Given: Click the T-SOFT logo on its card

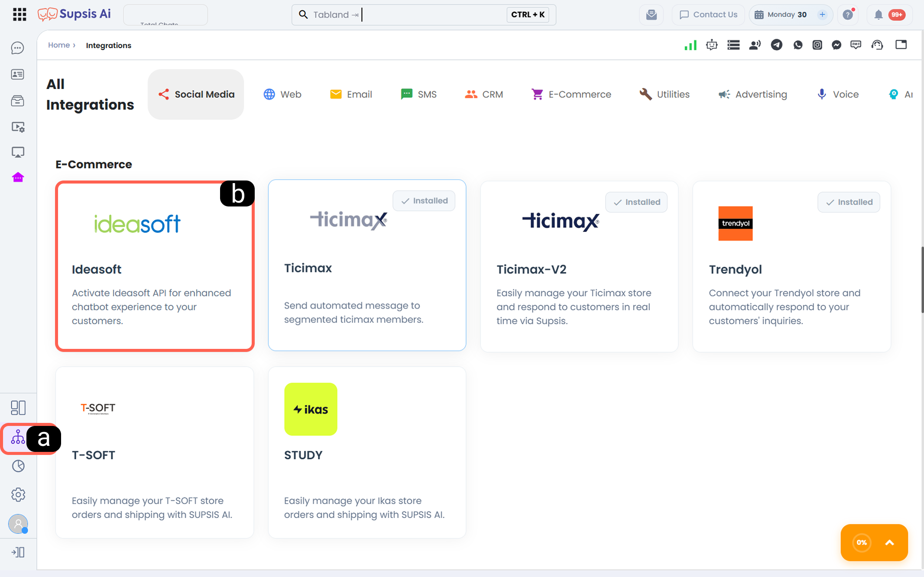Looking at the screenshot, I should tap(98, 408).
